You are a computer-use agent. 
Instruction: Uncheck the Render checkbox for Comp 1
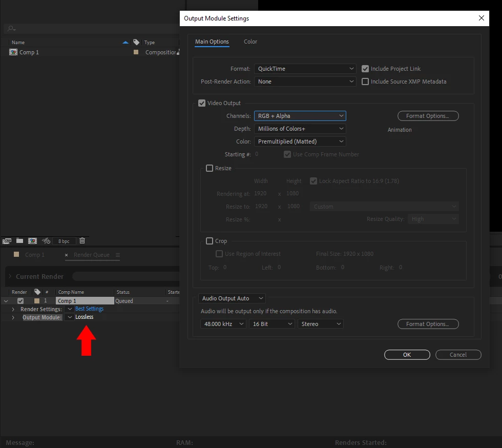[20, 301]
